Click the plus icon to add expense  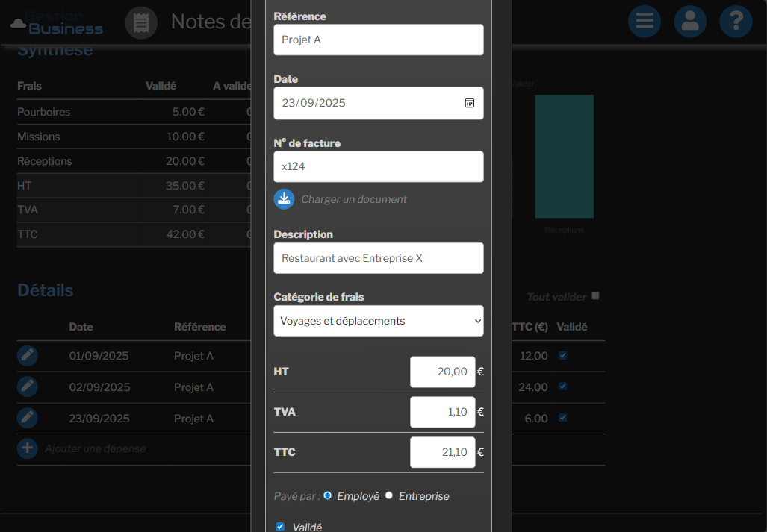coord(28,448)
